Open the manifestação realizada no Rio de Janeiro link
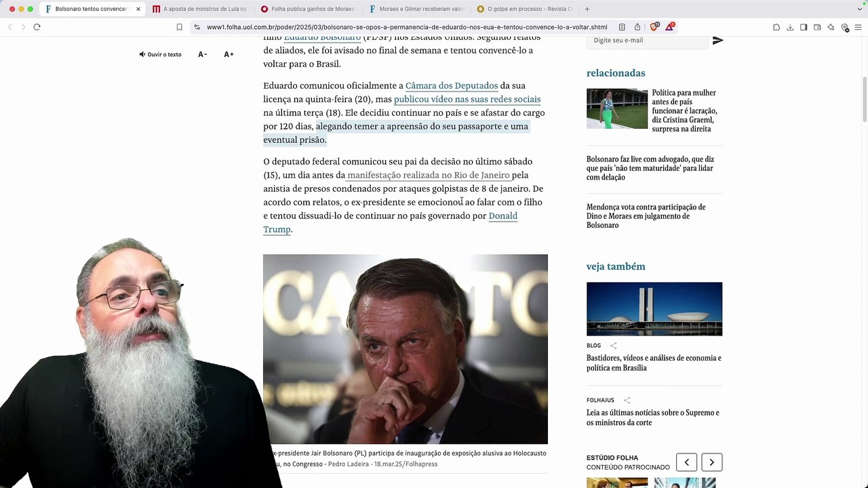Screen dimensions: 868x488 429,176
